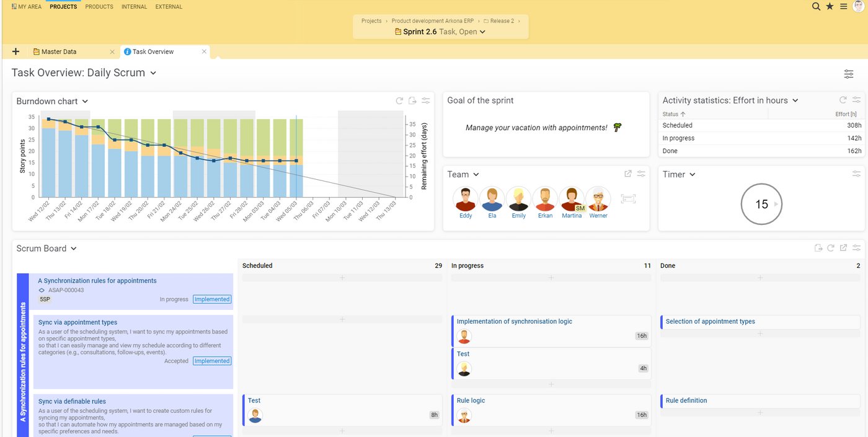Open the hamburger menu icon
Image resolution: width=868 pixels, height=437 pixels.
[843, 6]
